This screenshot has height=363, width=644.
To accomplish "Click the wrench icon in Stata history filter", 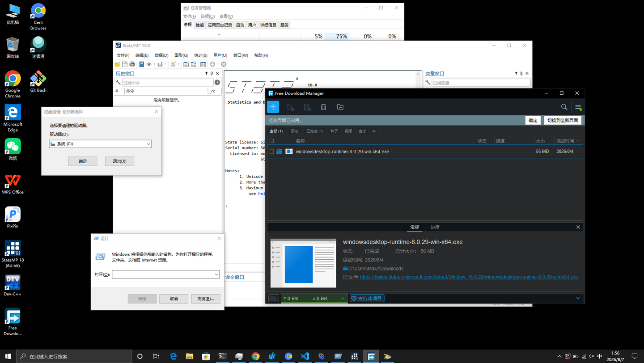I will [118, 82].
